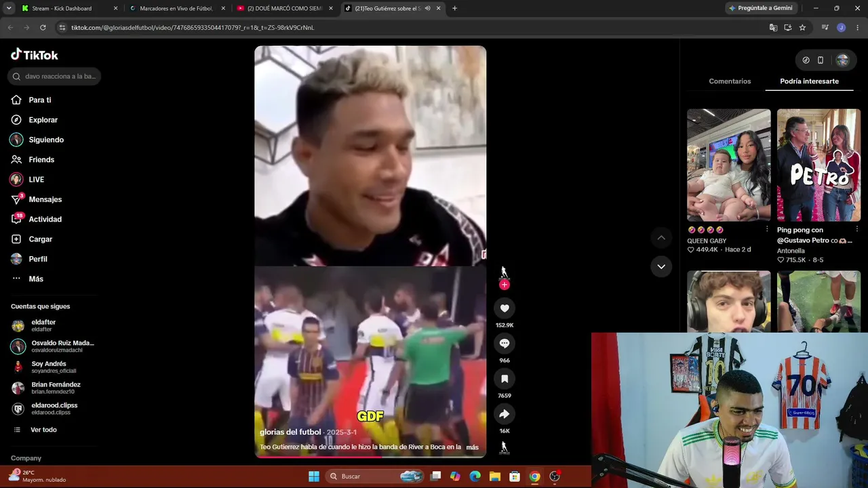
Task: Open the Actividad notifications icon
Action: point(16,220)
